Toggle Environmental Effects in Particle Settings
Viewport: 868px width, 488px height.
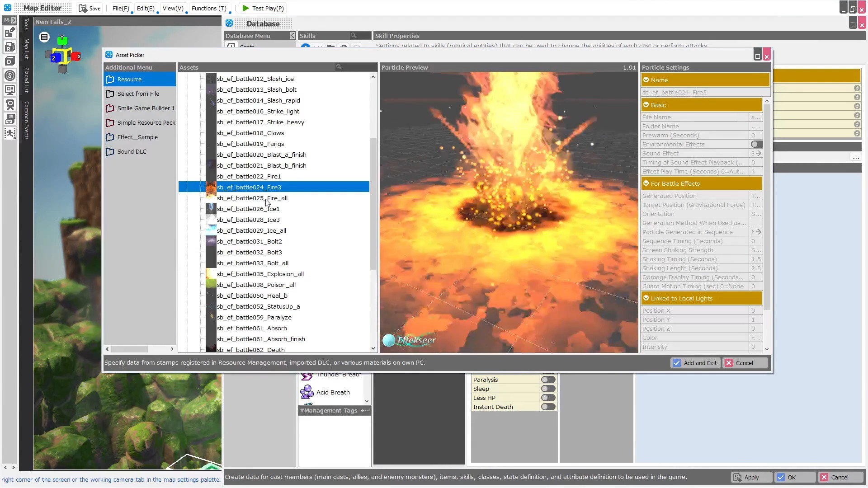point(755,144)
